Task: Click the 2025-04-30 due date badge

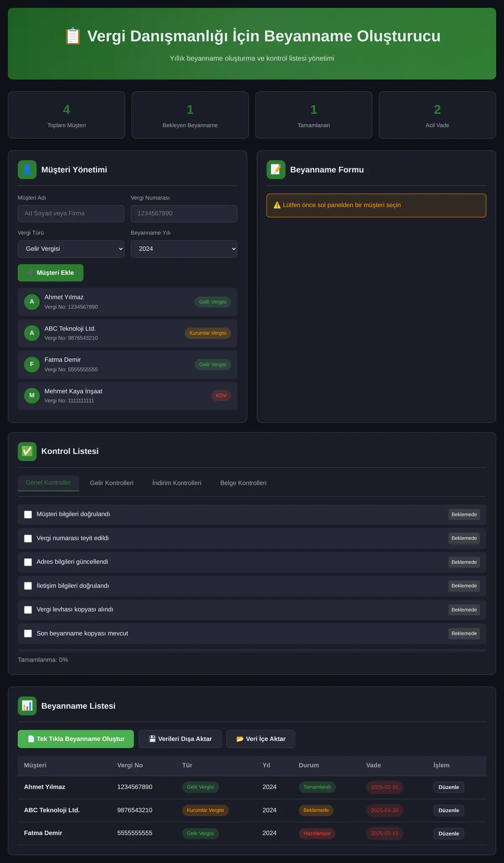Action: coord(384,811)
